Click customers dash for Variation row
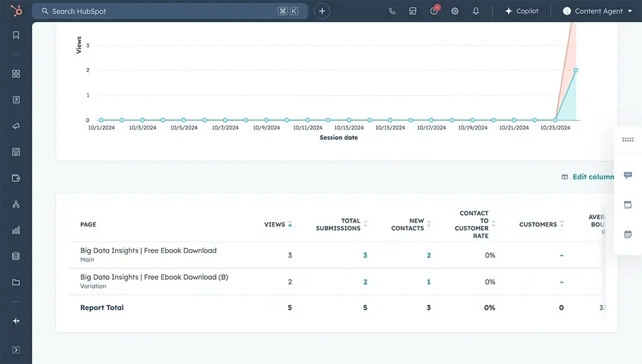The image size is (642, 364). click(561, 282)
